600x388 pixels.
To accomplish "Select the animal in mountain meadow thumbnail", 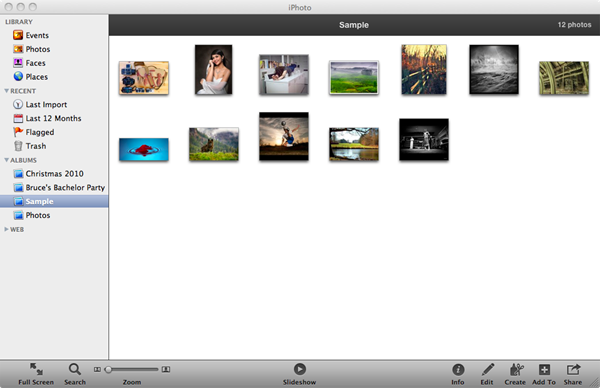I will pyautogui.click(x=214, y=144).
